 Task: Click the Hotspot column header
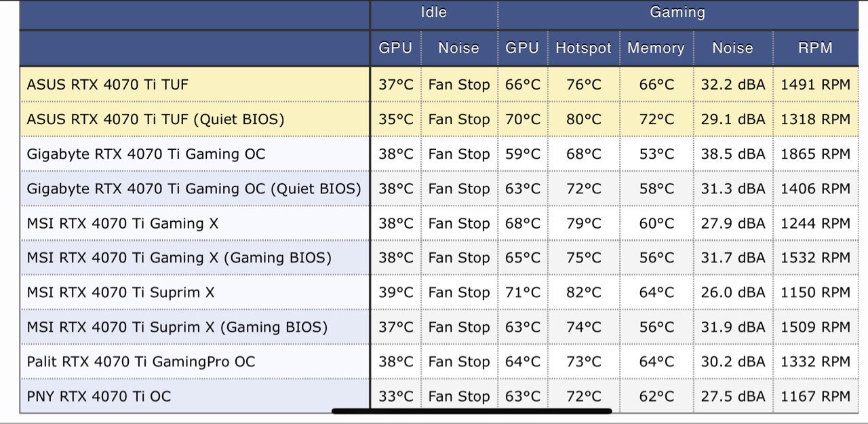coord(583,48)
